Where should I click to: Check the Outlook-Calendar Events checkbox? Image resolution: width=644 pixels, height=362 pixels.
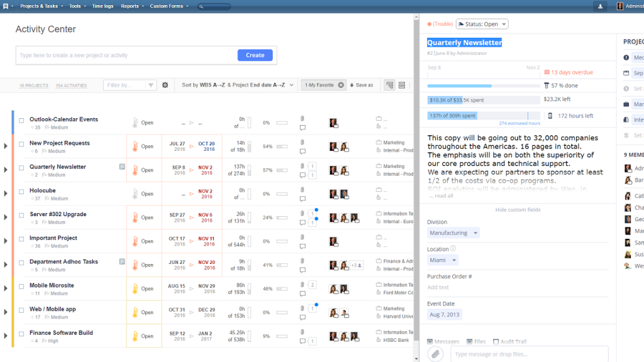[x=21, y=120]
